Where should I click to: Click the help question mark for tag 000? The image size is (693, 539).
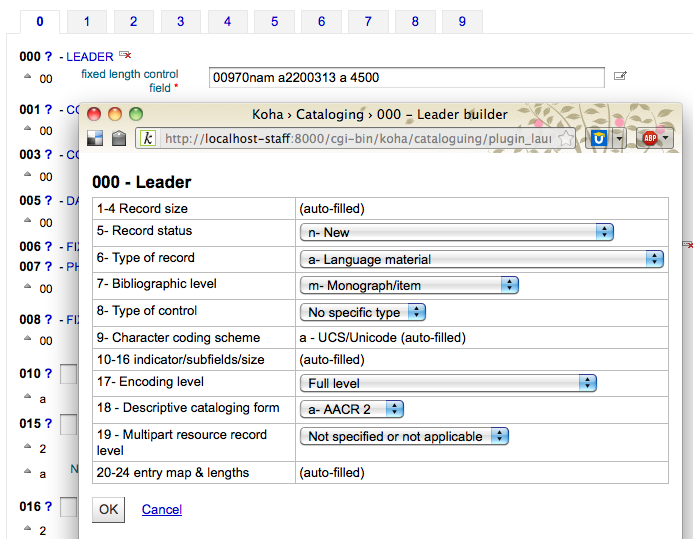[x=48, y=57]
